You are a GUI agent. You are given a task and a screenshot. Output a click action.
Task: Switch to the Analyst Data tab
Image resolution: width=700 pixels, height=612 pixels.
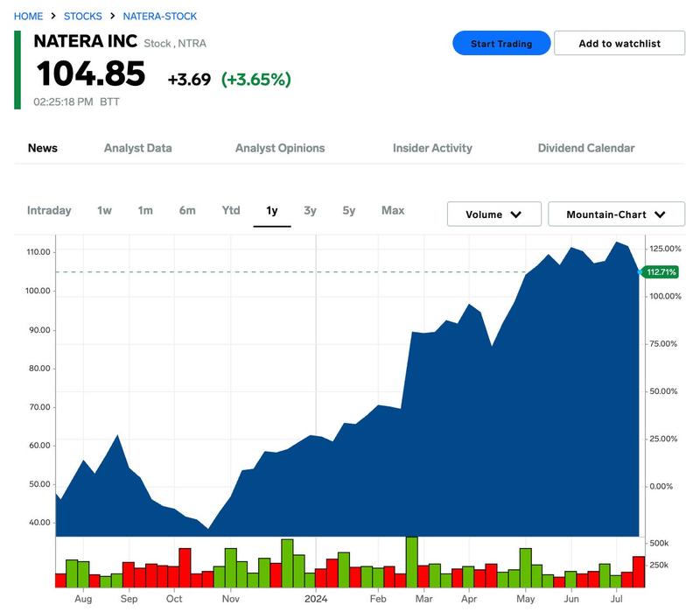click(x=138, y=148)
